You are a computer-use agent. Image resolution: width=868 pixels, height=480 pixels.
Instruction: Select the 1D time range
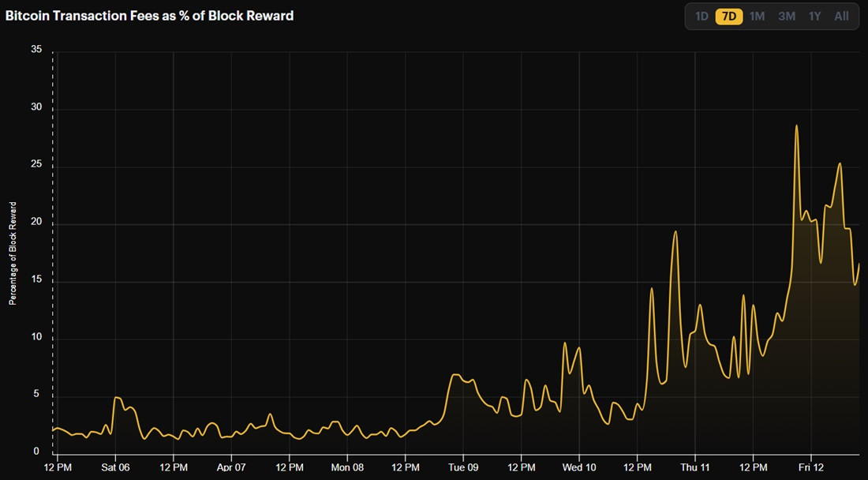(702, 16)
